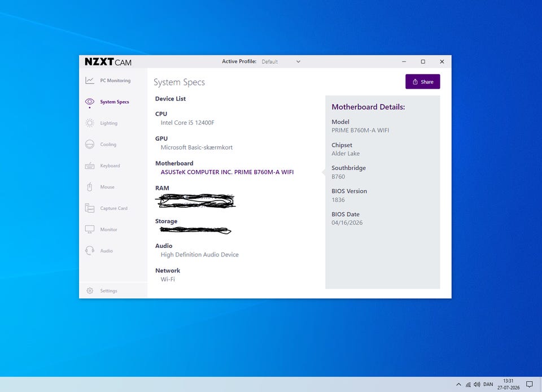This screenshot has height=392, width=542.
Task: Click the Device List heading
Action: coord(171,98)
